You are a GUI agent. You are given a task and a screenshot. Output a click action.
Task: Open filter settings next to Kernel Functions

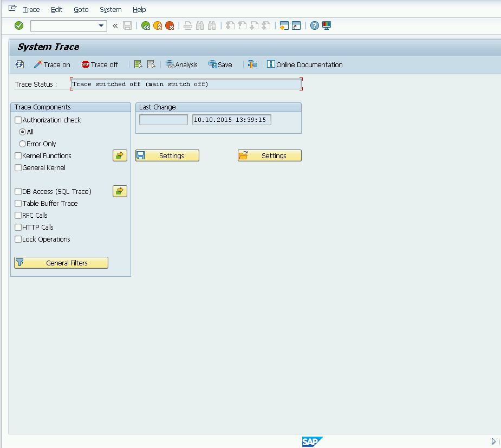120,155
